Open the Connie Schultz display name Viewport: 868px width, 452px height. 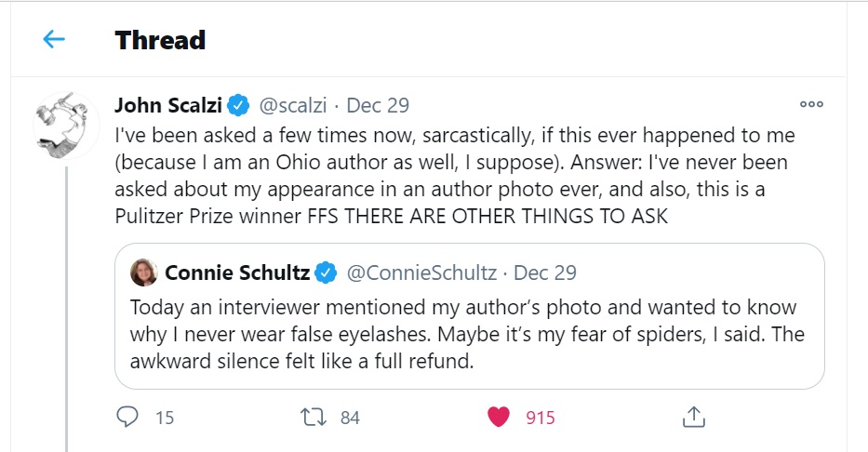pos(237,273)
